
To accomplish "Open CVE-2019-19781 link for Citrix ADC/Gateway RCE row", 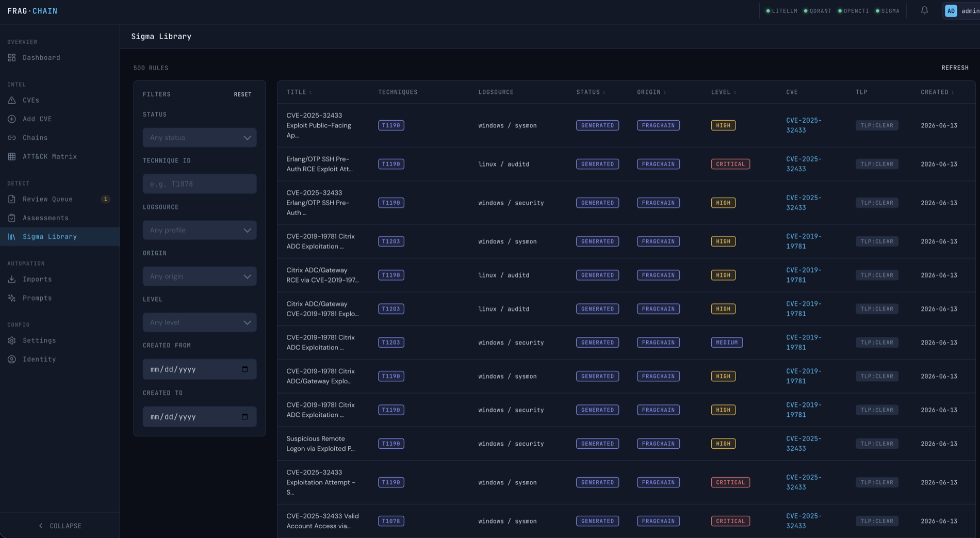I will [x=804, y=275].
